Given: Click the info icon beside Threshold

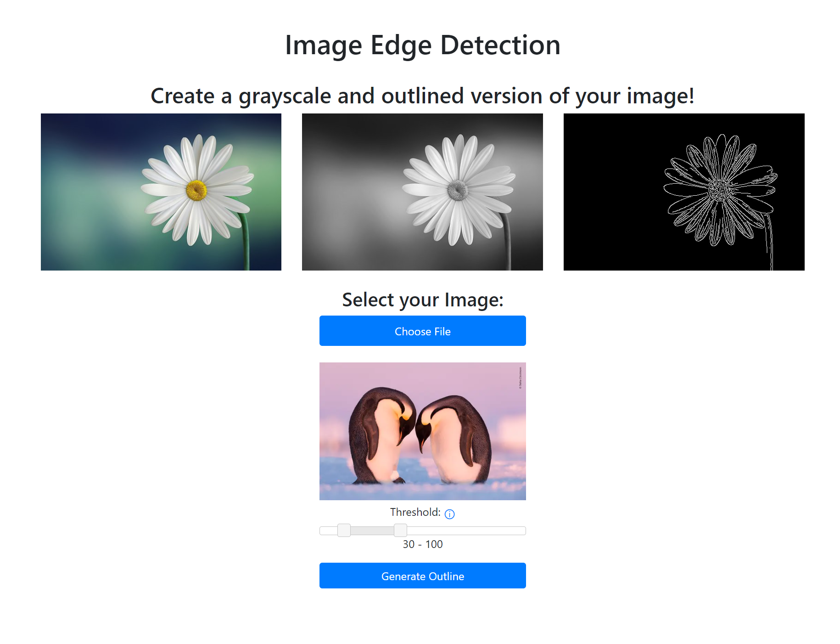Looking at the screenshot, I should coord(449,514).
